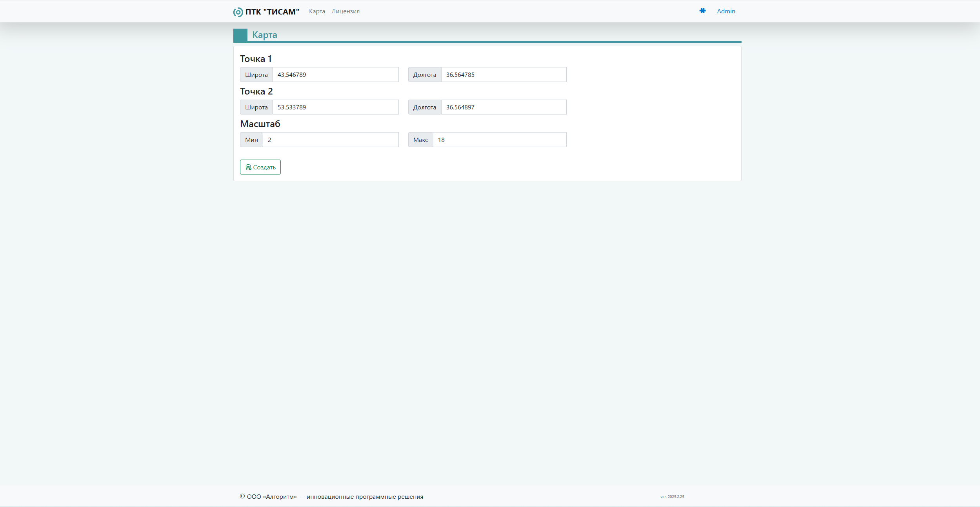The image size is (980, 507).
Task: Click the Широта label of Точка 1
Action: click(256, 75)
